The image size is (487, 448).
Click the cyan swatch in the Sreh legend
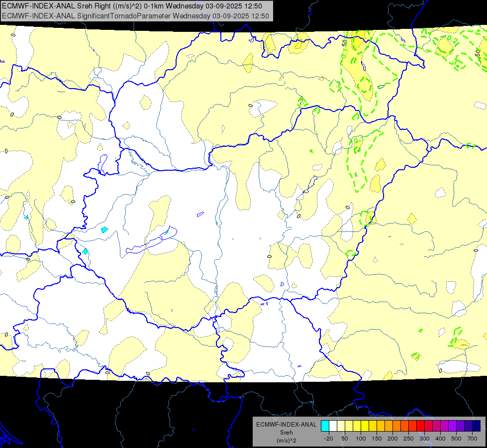point(325,426)
